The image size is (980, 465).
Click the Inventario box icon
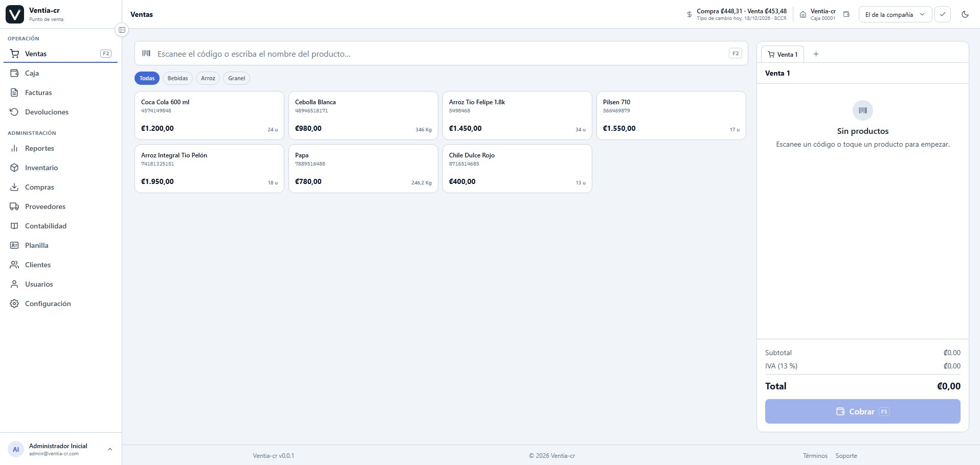pos(14,168)
